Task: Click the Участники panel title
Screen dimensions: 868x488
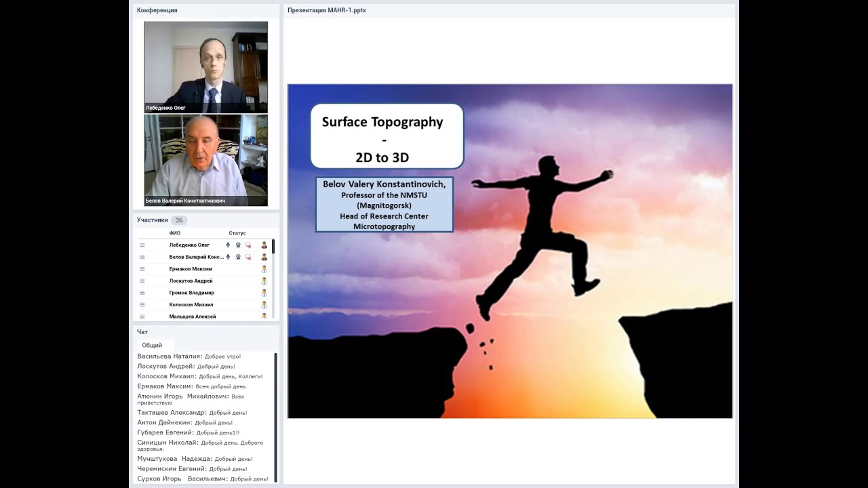Action: click(x=153, y=220)
